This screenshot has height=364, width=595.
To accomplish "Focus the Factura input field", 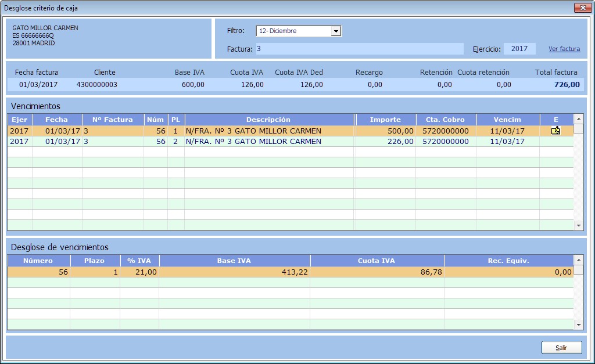I will [360, 49].
